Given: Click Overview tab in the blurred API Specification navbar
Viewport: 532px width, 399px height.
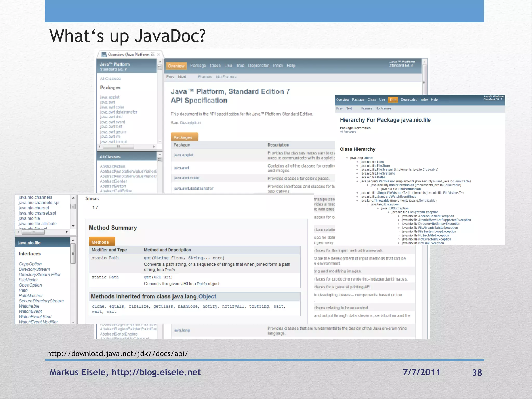Looking at the screenshot, I should [176, 66].
